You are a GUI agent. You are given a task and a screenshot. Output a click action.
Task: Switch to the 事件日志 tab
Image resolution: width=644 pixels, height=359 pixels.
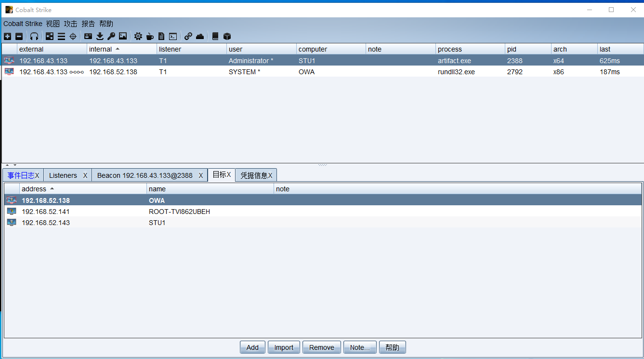(x=21, y=175)
